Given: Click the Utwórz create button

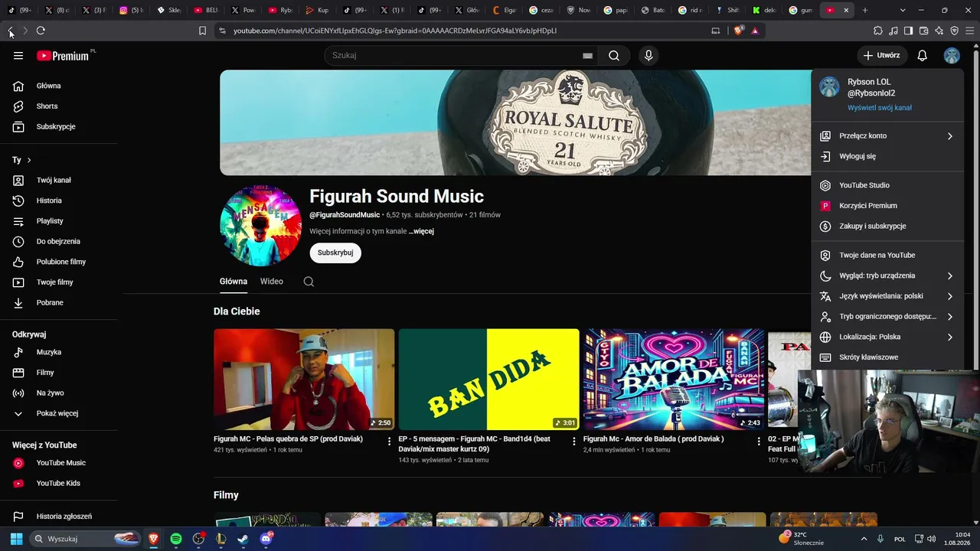Looking at the screenshot, I should [x=882, y=56].
